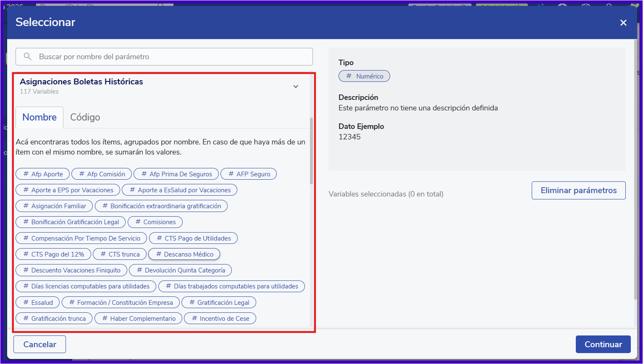Image resolution: width=643 pixels, height=364 pixels.
Task: Select the Nombre tab
Action: click(x=39, y=117)
